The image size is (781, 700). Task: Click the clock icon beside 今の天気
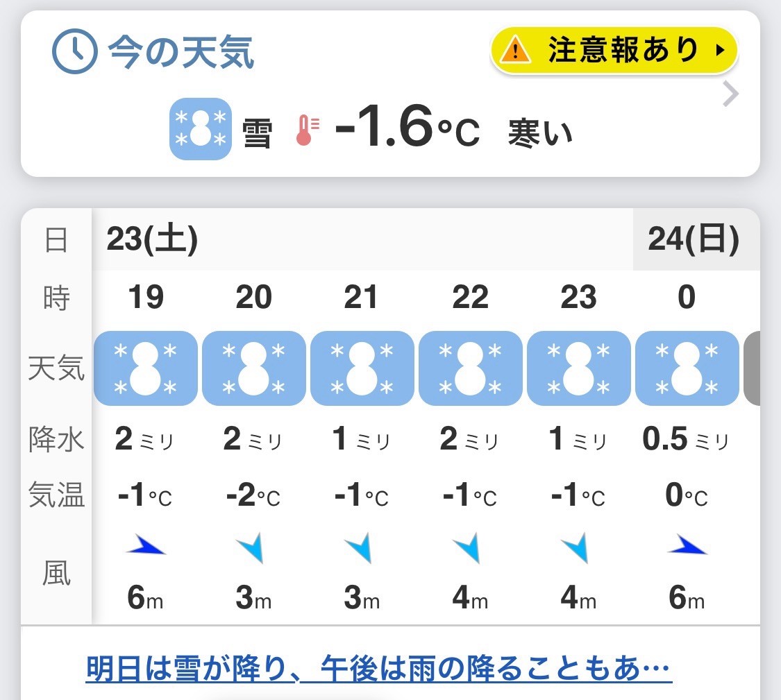[x=75, y=51]
